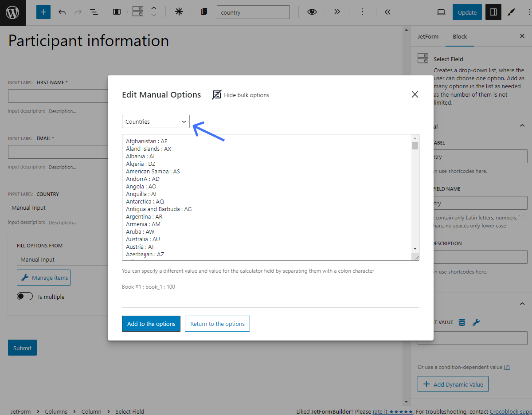
Task: Open the block inserter plus icon
Action: 43,12
